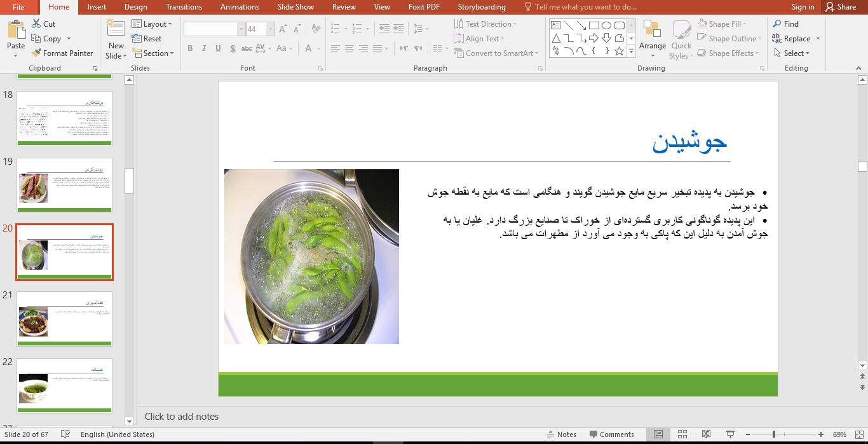868x444 pixels.
Task: Start Slide Show from status bar
Action: [729, 434]
